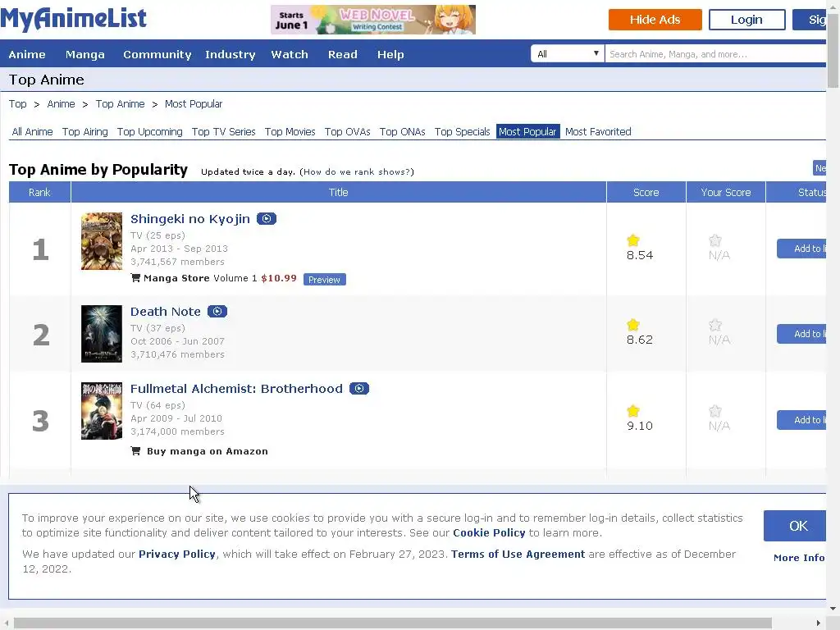The height and width of the screenshot is (630, 840).
Task: Open Shingeki no Kyojin title link
Action: click(190, 218)
